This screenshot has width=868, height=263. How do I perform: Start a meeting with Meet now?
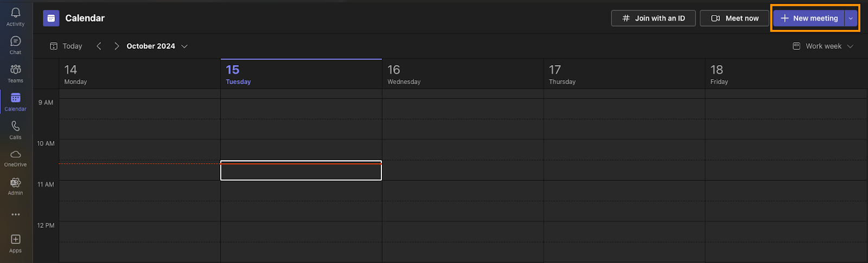coord(735,18)
